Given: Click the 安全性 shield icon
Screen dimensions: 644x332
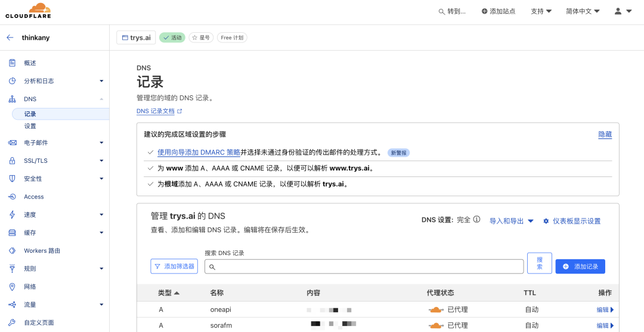Looking at the screenshot, I should [12, 178].
